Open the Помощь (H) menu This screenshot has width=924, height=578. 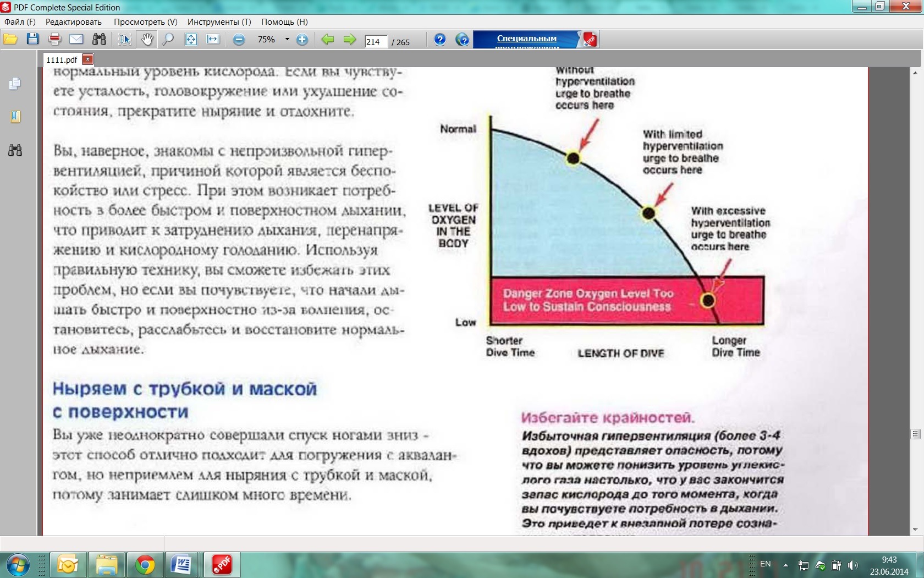tap(284, 22)
